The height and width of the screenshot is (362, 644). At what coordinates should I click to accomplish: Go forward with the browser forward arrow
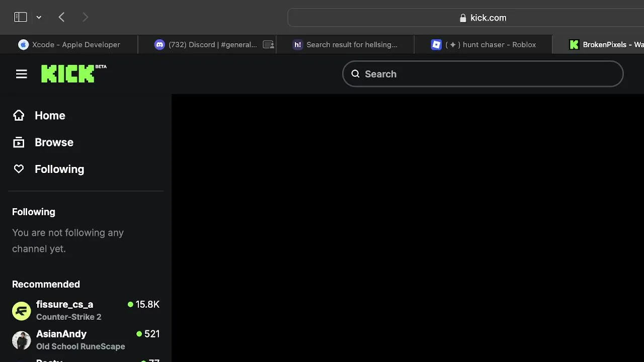(85, 17)
